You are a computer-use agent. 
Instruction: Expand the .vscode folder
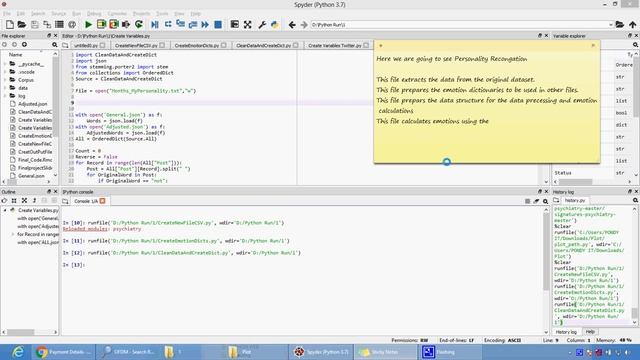[x=5, y=72]
